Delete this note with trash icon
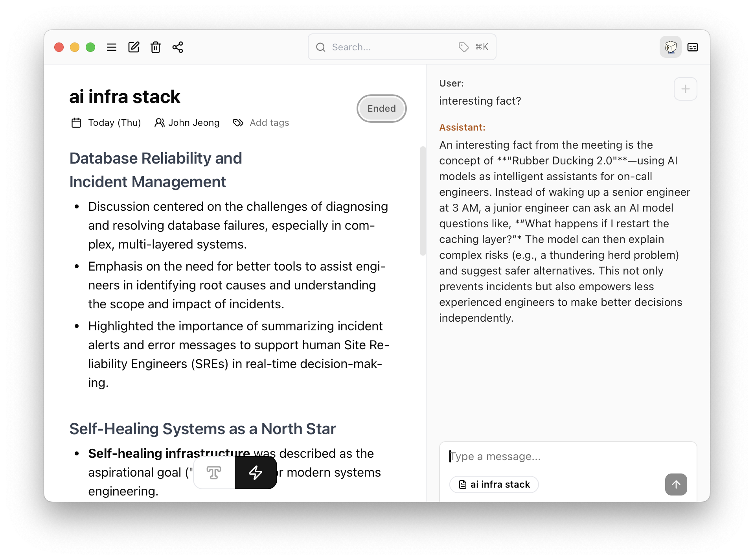 156,47
